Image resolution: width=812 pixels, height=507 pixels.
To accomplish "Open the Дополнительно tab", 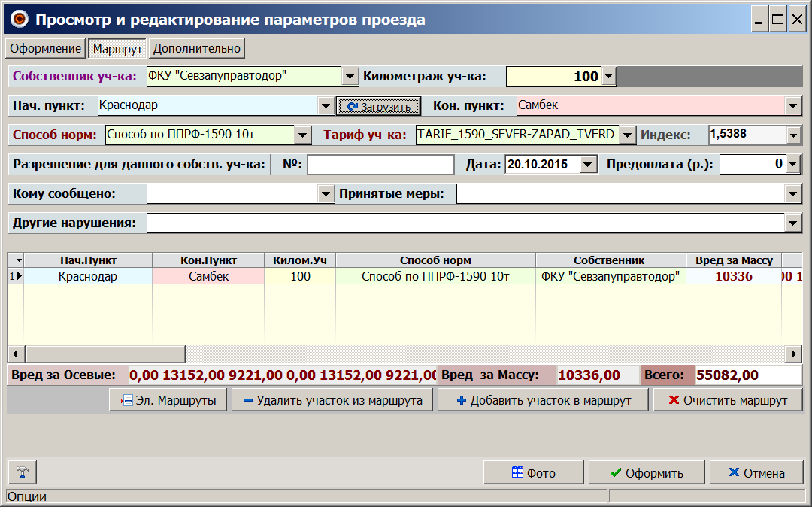I will pyautogui.click(x=197, y=49).
